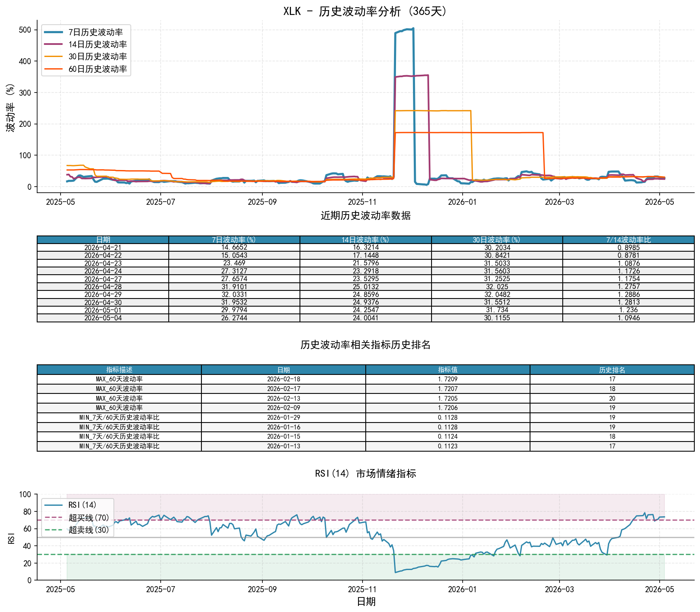
Task: Click "2026-01" on the RSI chart x-axis
Action: (x=462, y=589)
